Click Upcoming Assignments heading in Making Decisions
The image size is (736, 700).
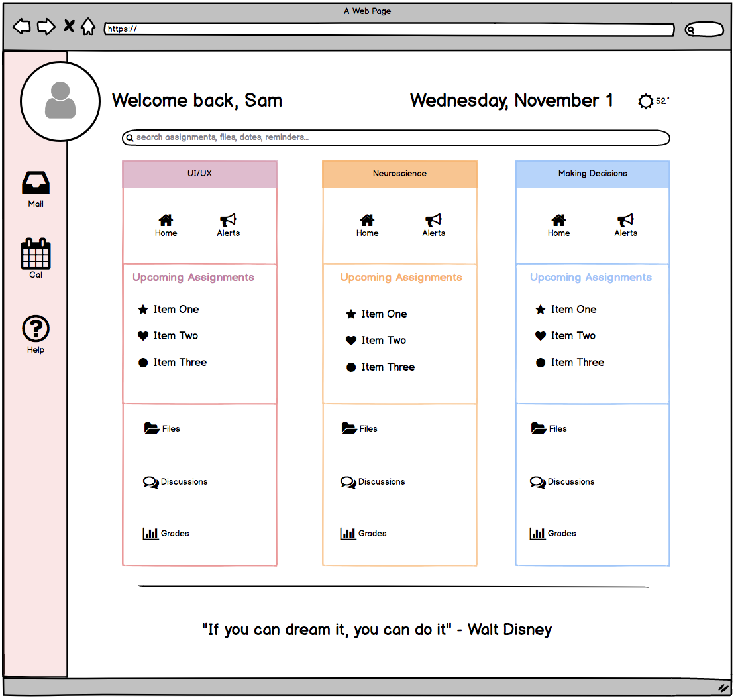590,277
